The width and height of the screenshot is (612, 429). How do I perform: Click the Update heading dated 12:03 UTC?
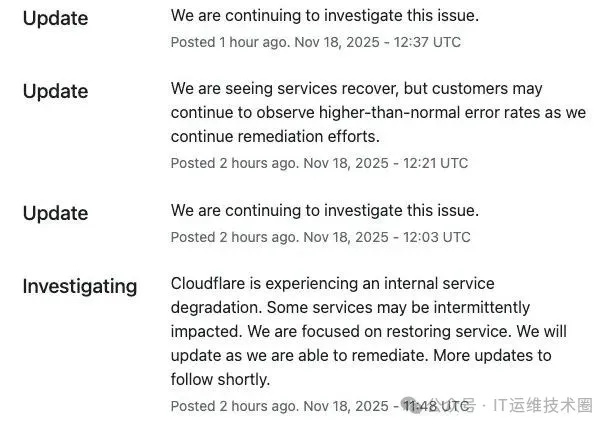tap(55, 214)
